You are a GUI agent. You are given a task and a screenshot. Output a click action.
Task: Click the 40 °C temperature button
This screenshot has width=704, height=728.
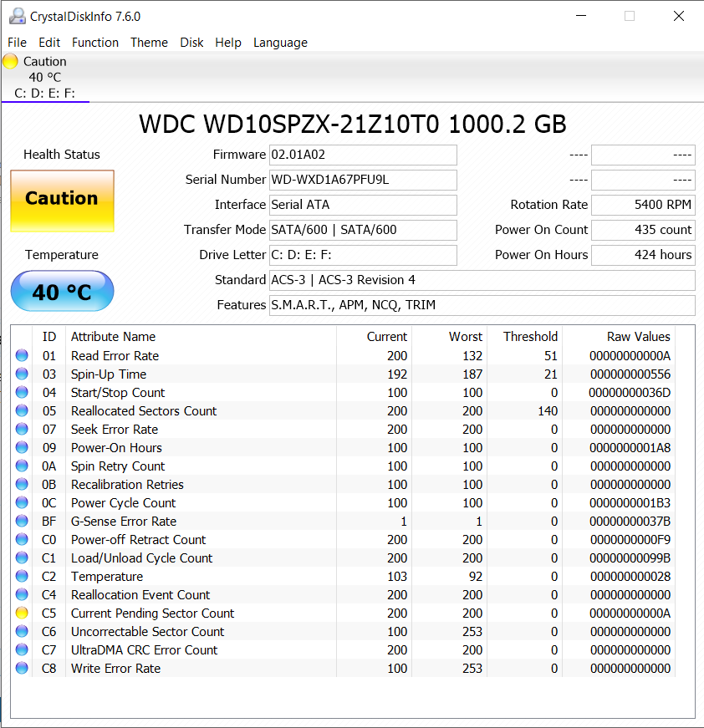[x=62, y=292]
